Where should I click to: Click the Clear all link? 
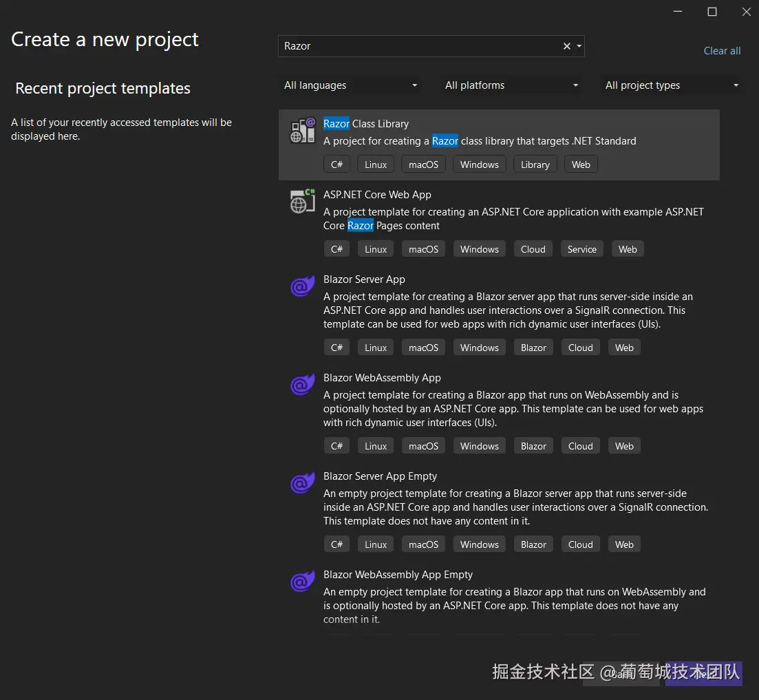coord(722,51)
